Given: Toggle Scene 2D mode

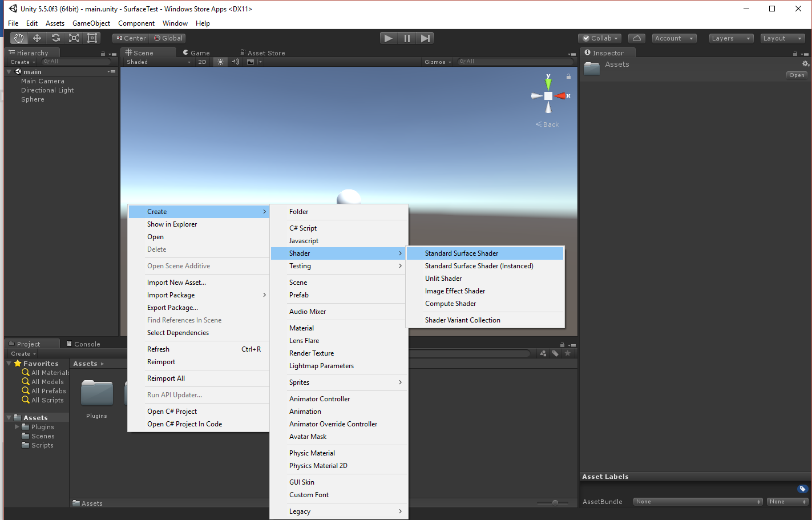Looking at the screenshot, I should tap(202, 62).
